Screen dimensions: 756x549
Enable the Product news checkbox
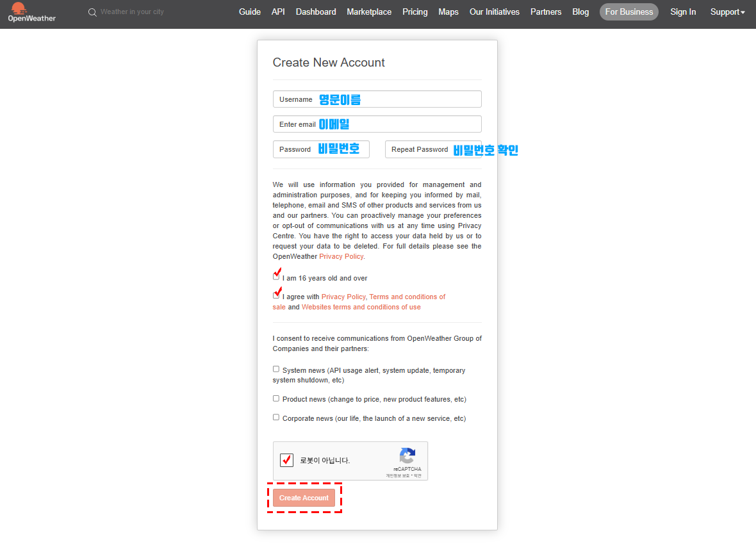275,398
